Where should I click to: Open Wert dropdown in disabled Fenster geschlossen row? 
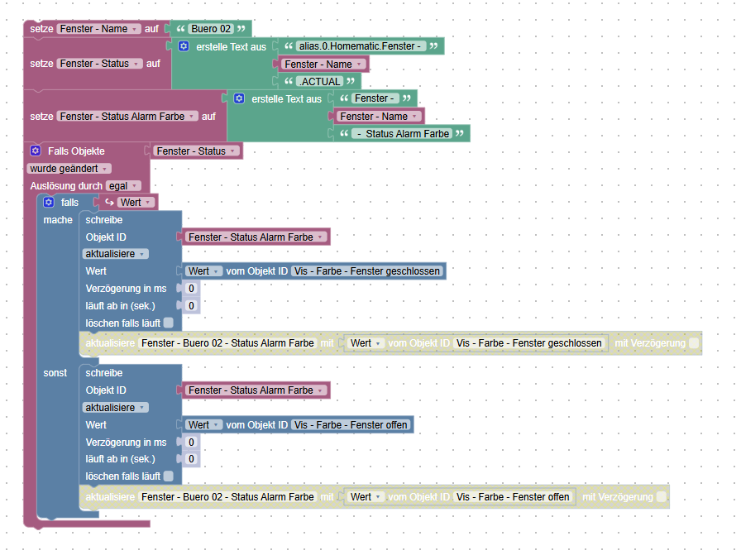(366, 343)
